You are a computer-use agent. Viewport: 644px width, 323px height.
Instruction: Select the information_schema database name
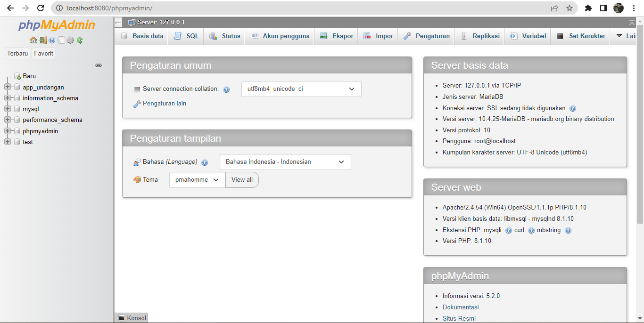click(x=50, y=98)
